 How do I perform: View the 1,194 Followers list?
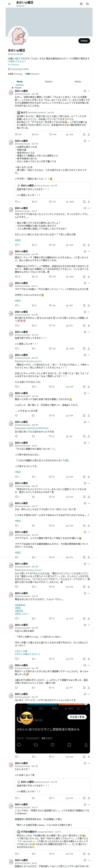click(x=32, y=74)
